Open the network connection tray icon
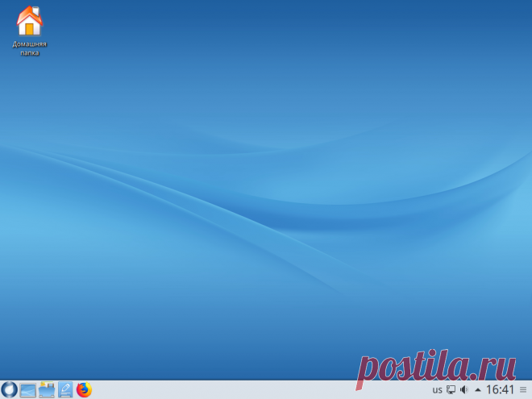This screenshot has width=532, height=399. pyautogui.click(x=451, y=390)
